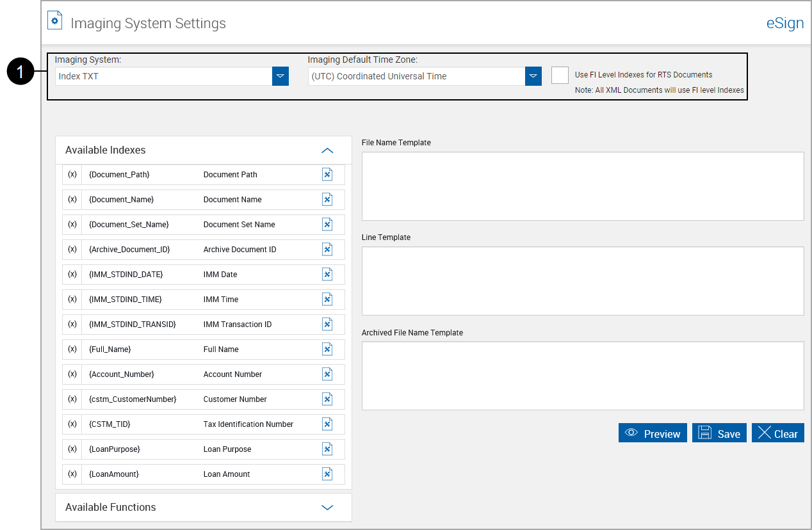This screenshot has height=530, width=812.
Task: Toggle the (x) exclusion for {LoanPurpose}
Action: click(72, 449)
